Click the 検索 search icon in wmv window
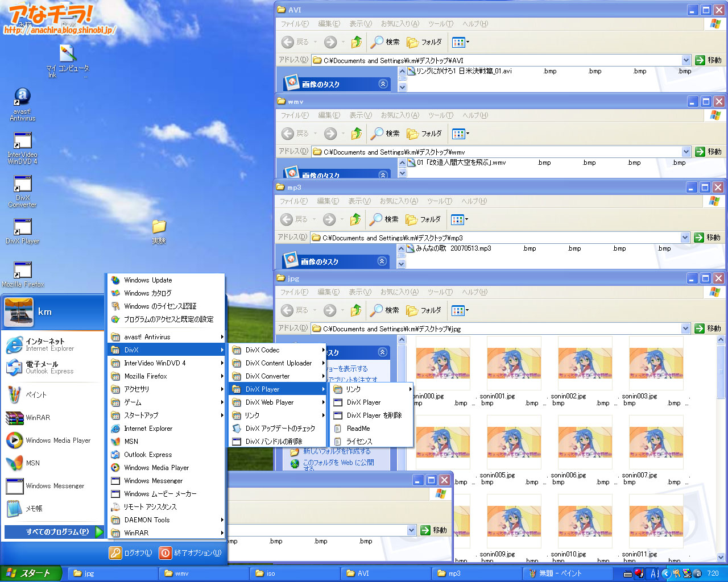 tap(384, 134)
